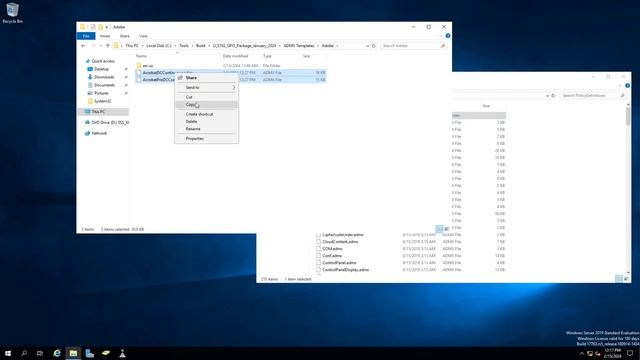Choose Properties in the context menu

[x=207, y=139]
